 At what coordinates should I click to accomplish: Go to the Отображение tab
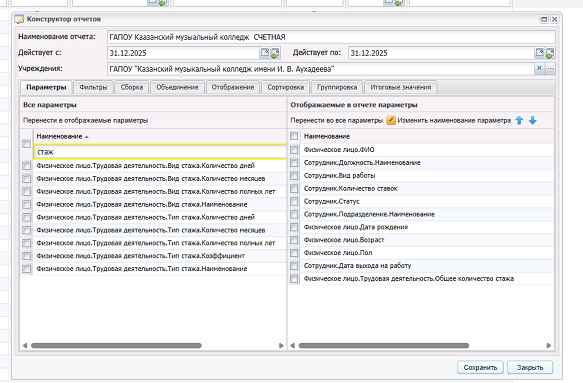(233, 87)
